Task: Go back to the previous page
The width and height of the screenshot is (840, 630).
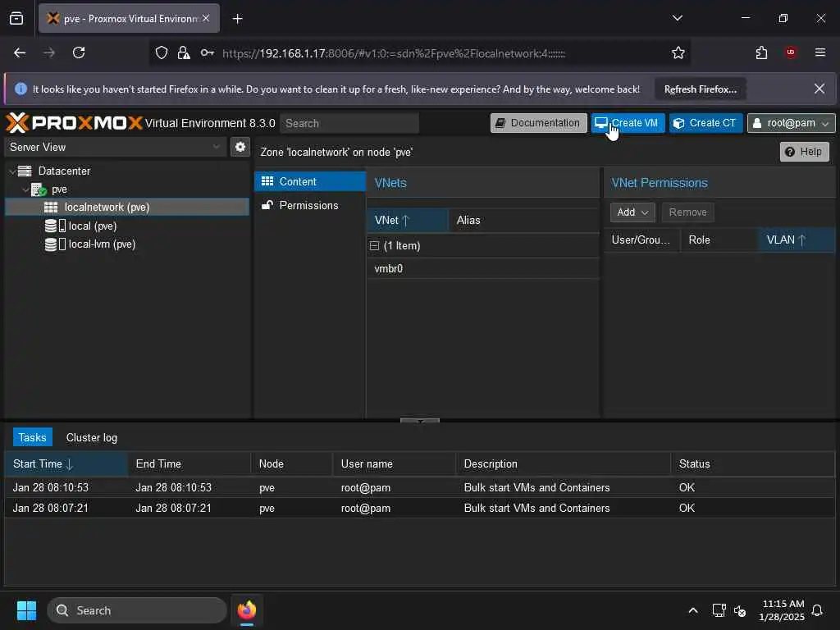Action: (20, 52)
